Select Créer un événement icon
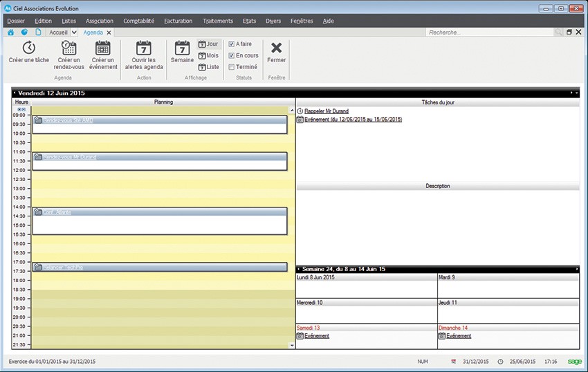 [103, 48]
